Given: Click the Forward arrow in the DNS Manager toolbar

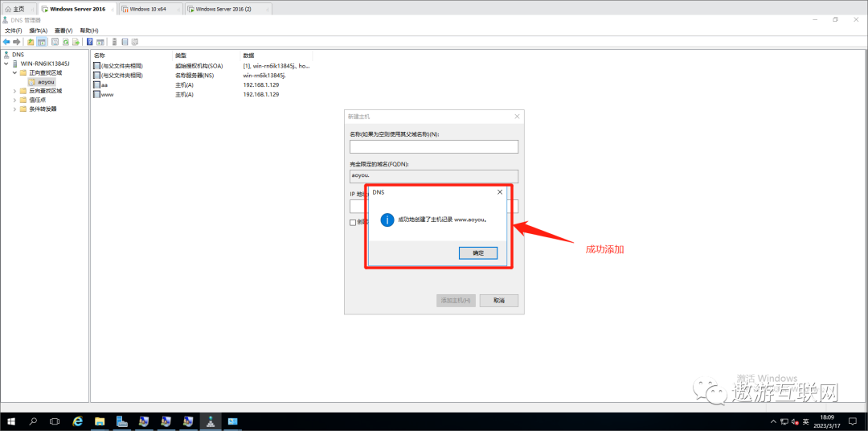Looking at the screenshot, I should (x=17, y=42).
